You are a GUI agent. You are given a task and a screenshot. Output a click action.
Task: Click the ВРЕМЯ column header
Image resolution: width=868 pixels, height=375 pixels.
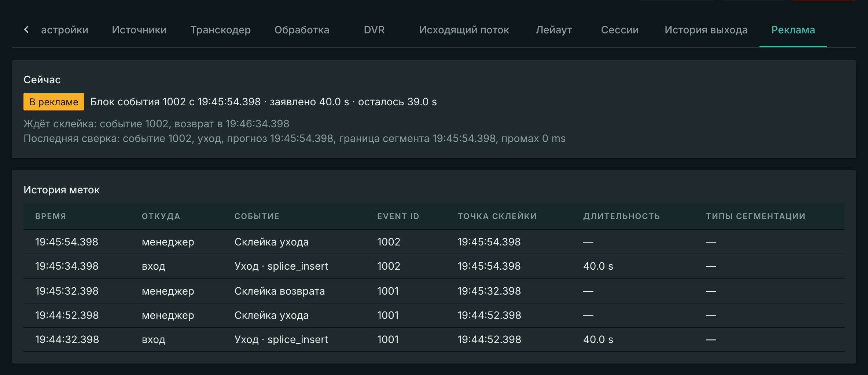coord(51,216)
